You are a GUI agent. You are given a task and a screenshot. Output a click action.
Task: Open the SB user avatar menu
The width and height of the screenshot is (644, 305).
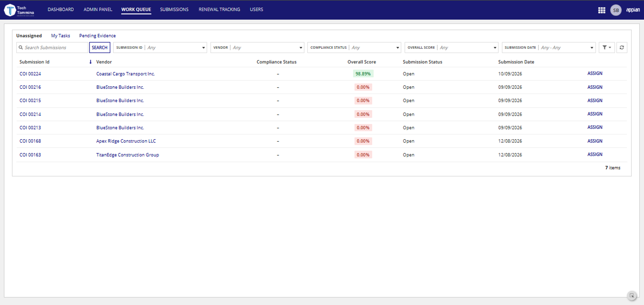click(616, 10)
